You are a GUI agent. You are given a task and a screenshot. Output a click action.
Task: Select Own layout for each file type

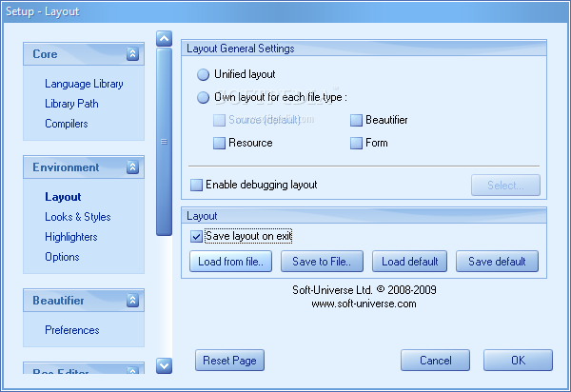coord(204,98)
